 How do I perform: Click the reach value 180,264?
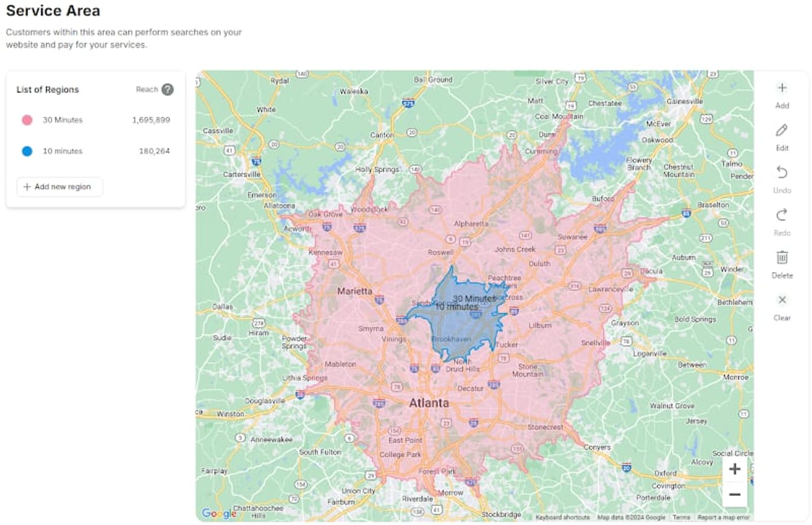click(x=155, y=151)
